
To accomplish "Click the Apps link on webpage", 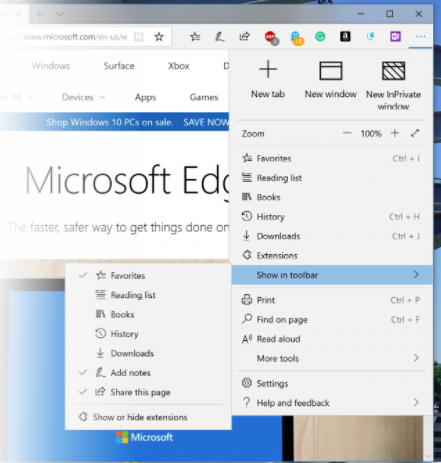I will [x=145, y=97].
